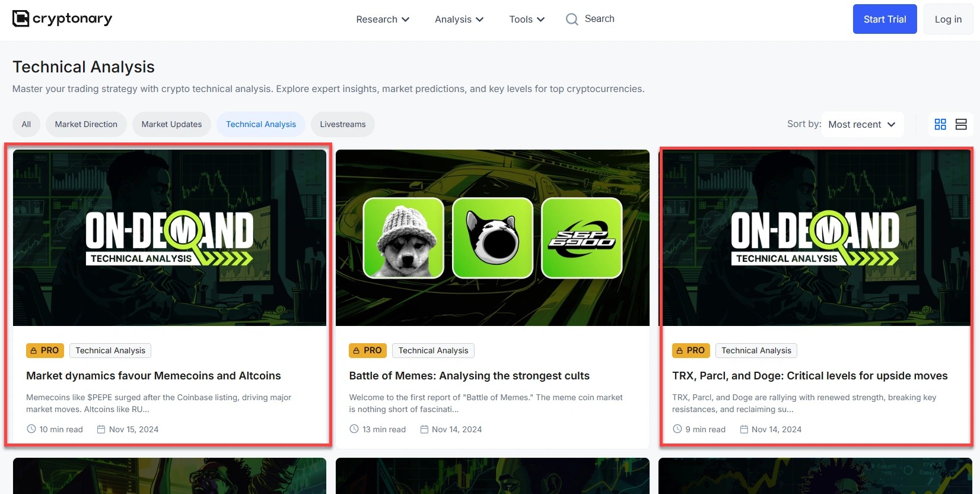Open the Most recent sort dropdown
Image resolution: width=980 pixels, height=494 pixels.
[862, 124]
